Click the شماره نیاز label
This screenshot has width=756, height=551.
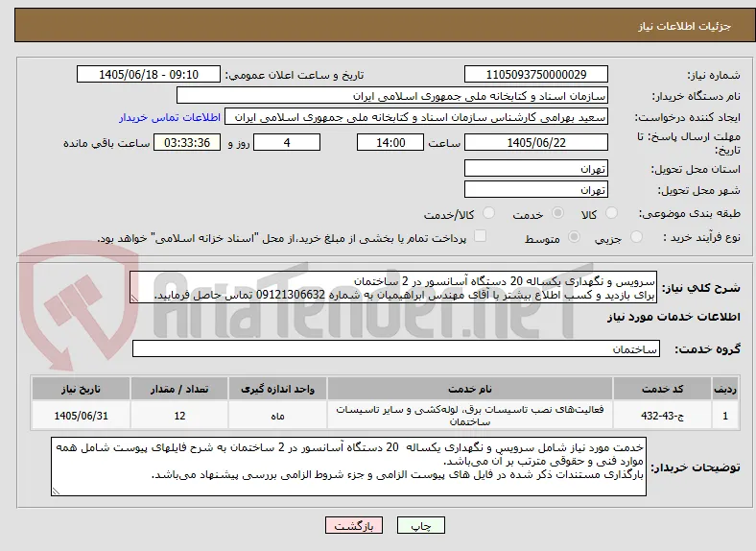[x=713, y=75]
